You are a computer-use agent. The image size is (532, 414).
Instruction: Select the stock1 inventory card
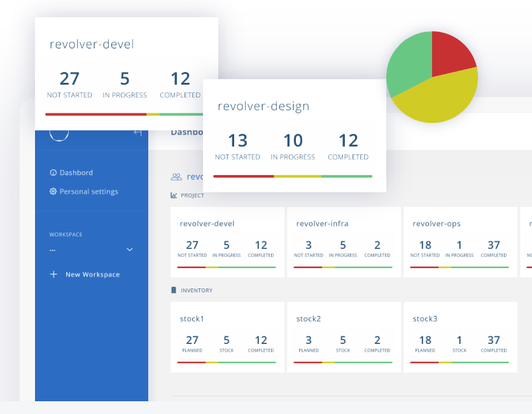tap(227, 337)
